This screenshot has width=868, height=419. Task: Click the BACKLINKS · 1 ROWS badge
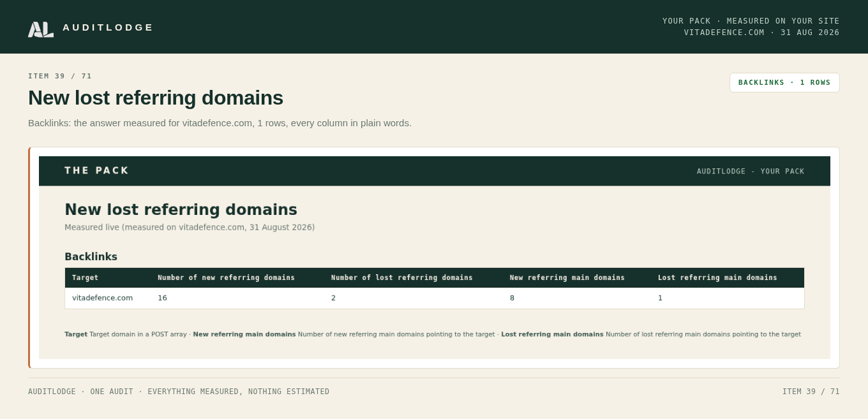[784, 82]
